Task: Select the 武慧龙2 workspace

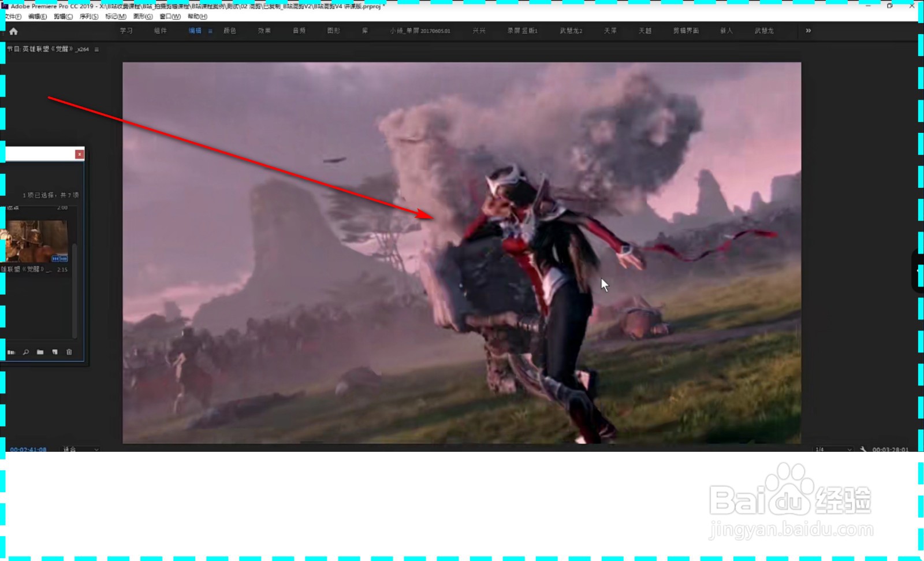Action: click(x=571, y=31)
